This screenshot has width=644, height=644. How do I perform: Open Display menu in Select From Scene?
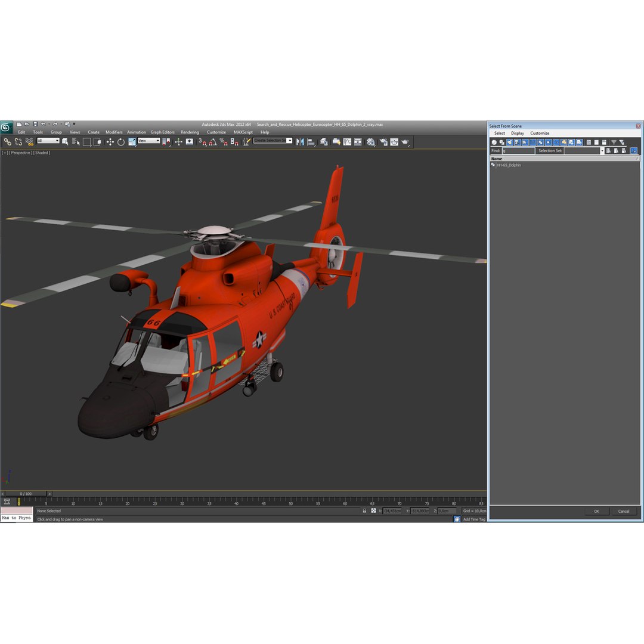(x=518, y=133)
